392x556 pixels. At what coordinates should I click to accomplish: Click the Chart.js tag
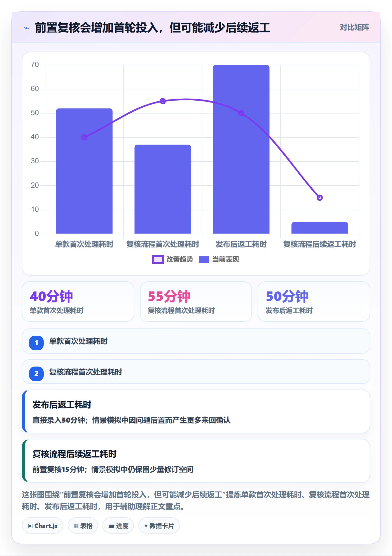[x=43, y=526]
